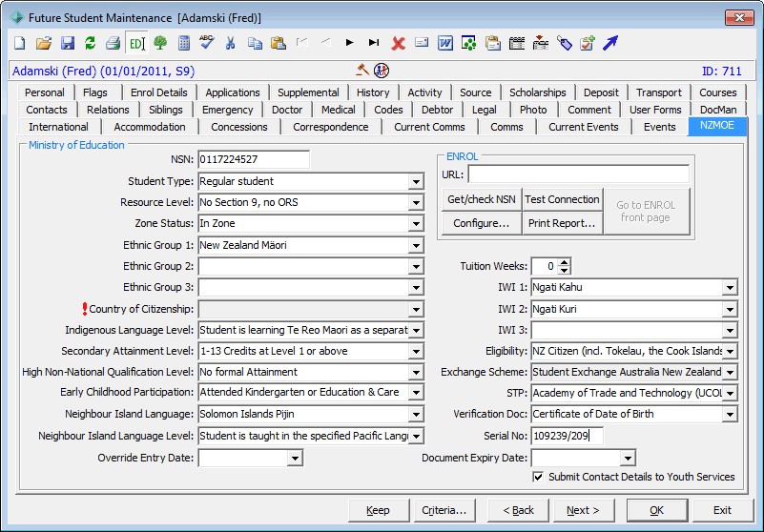Switch to the Current Events tab
The width and height of the screenshot is (764, 532).
583,127
